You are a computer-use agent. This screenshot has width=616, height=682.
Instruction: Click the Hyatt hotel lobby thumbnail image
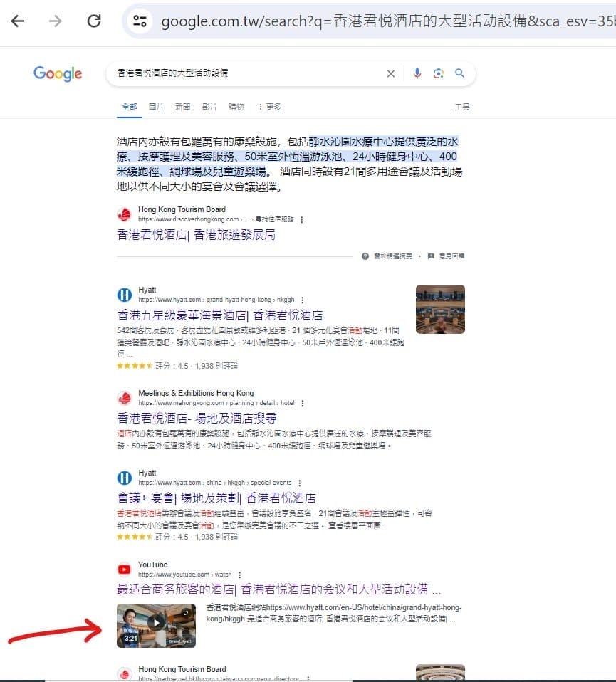pos(440,309)
